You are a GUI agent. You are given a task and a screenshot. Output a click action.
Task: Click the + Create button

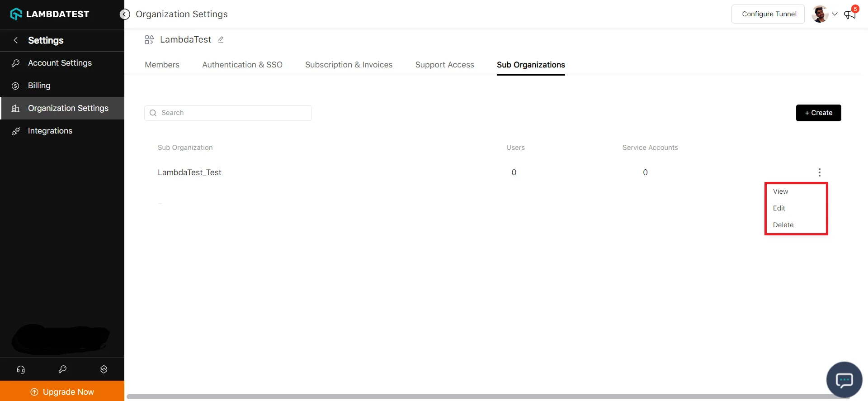818,113
